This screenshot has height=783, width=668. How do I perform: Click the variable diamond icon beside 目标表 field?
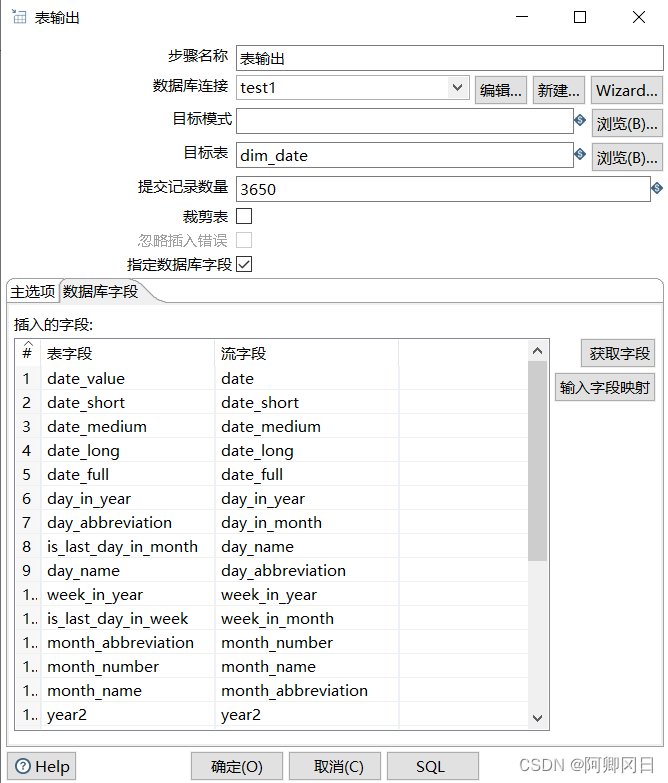(580, 154)
